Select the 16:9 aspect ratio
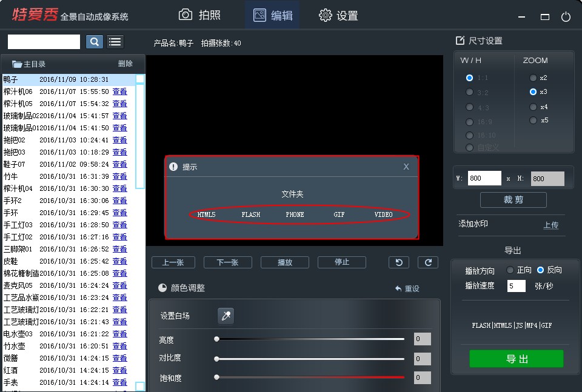The image size is (582, 392). (x=469, y=122)
